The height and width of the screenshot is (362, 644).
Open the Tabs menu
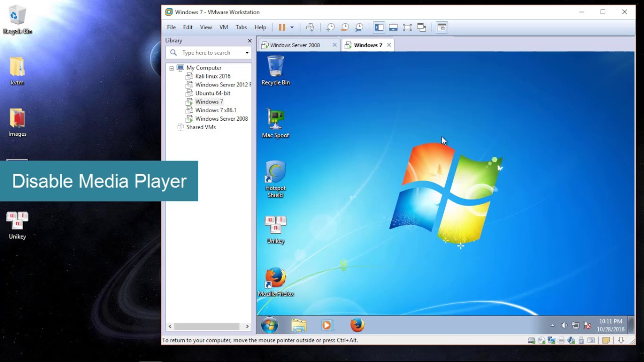tap(242, 27)
